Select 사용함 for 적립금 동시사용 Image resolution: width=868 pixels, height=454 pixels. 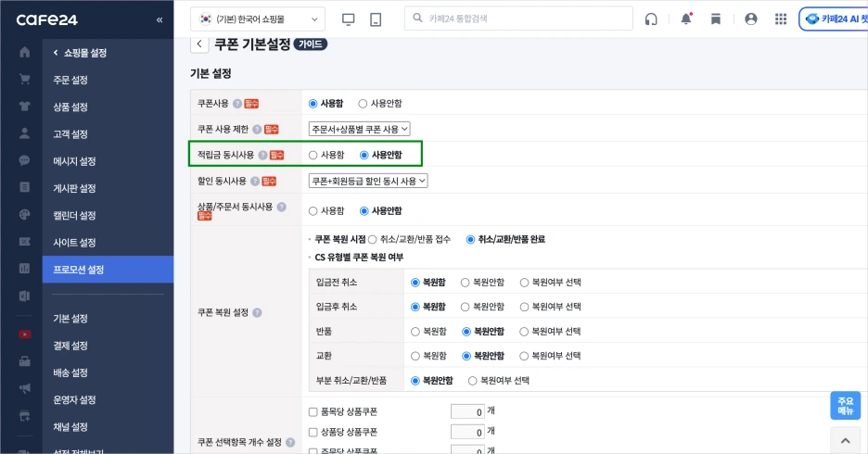[x=313, y=155]
